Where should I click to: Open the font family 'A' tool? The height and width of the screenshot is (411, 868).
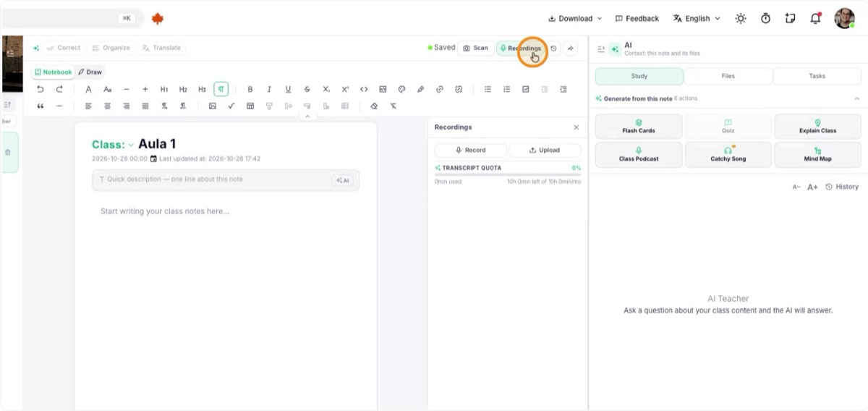(x=88, y=89)
